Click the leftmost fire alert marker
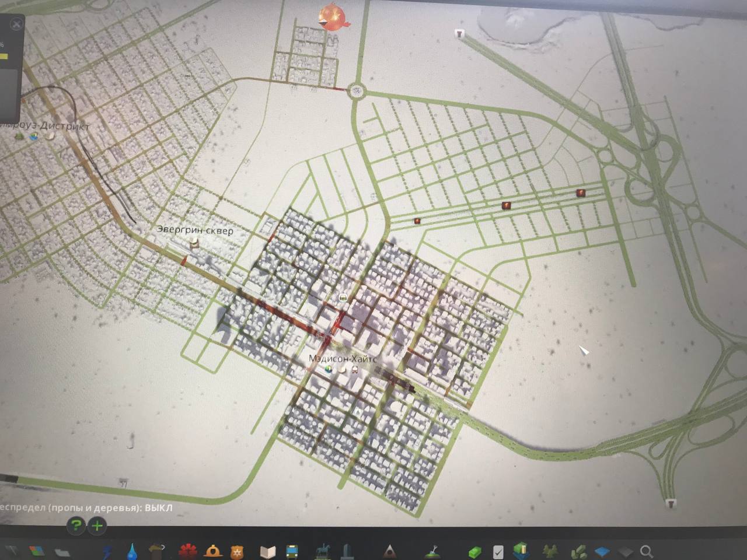 [417, 221]
